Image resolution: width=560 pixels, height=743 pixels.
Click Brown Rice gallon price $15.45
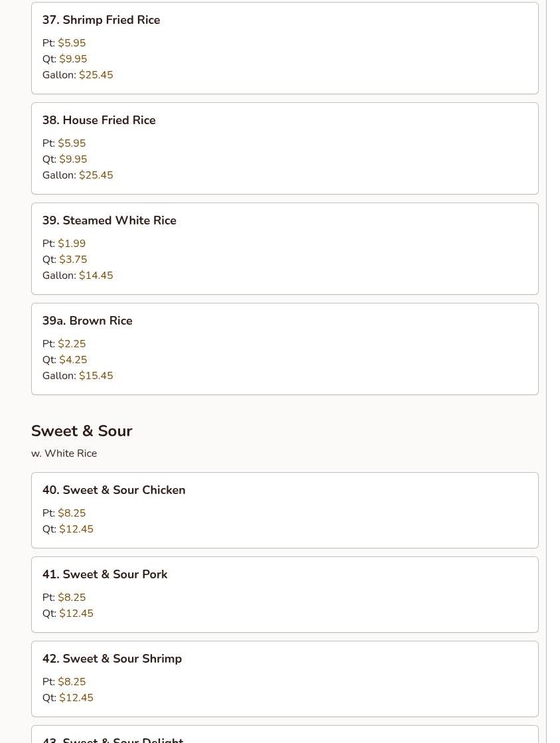(x=96, y=376)
